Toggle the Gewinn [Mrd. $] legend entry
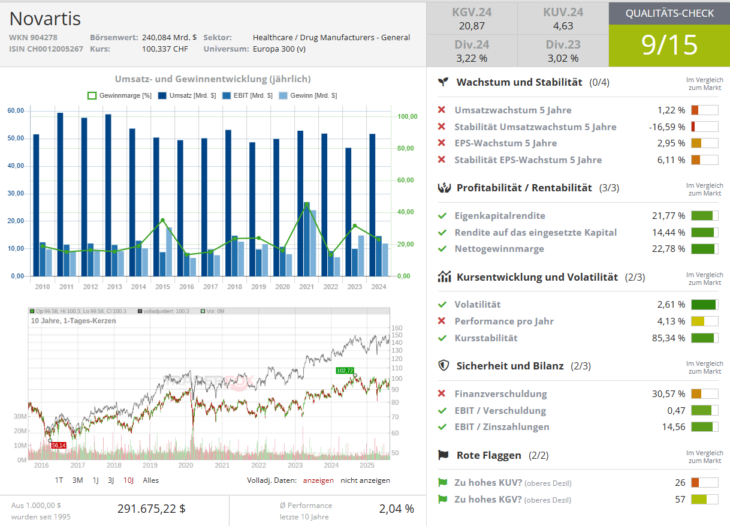Viewport: 730px width, 526px height. pos(308,95)
